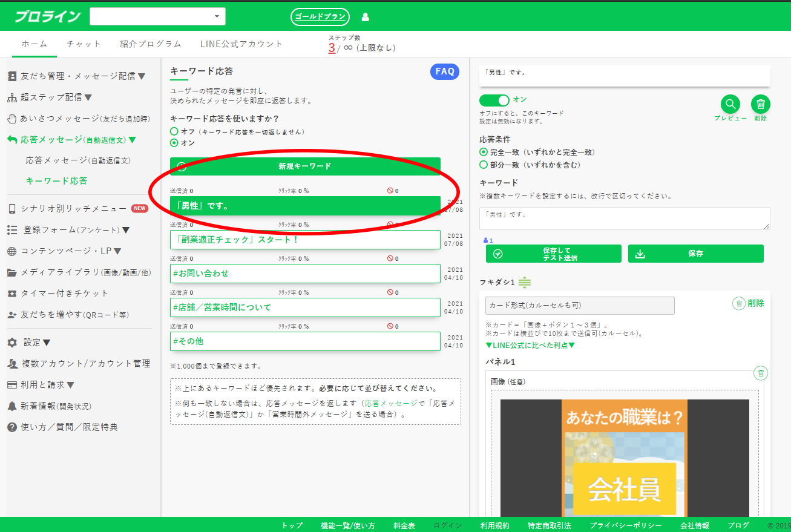Expand 超ステップ配信 menu

point(50,97)
